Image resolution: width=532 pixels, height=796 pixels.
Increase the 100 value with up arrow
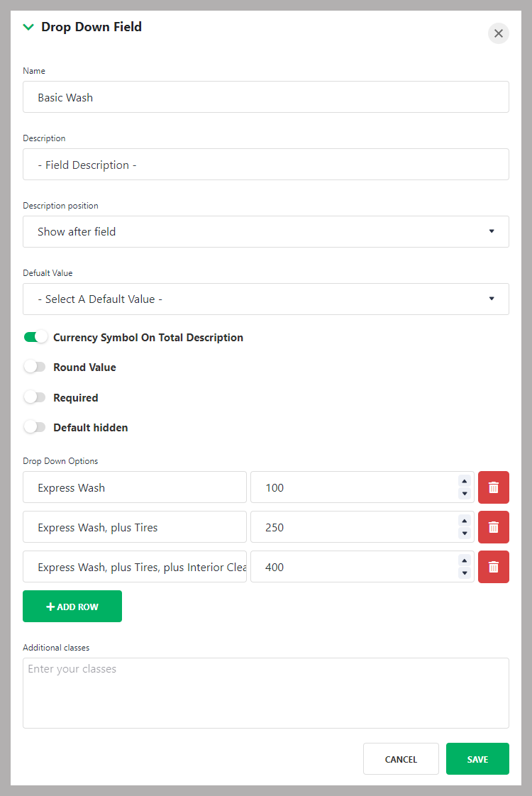(465, 481)
